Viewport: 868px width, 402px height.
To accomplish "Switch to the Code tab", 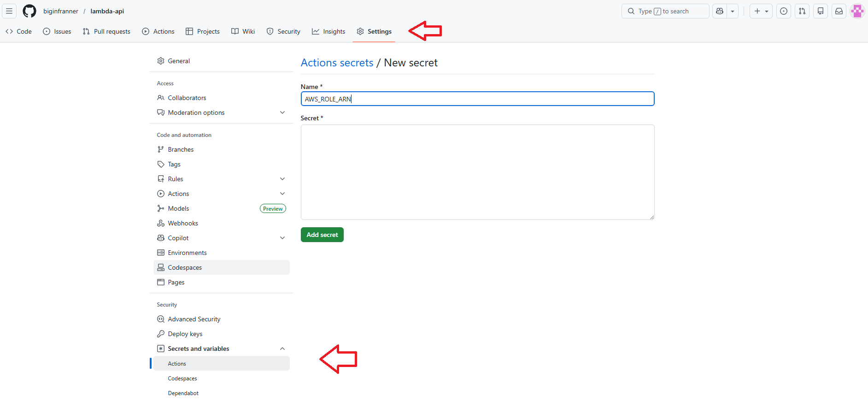I will click(18, 31).
